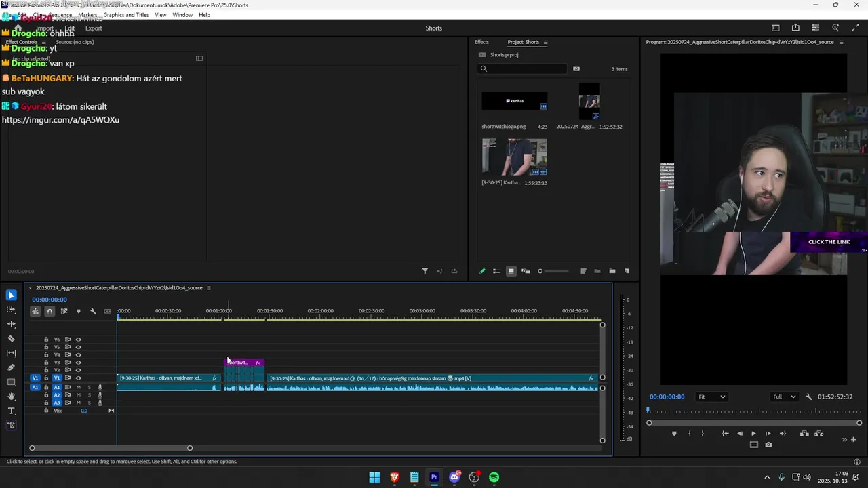
Task: Open the Quick Export share icon
Action: click(795, 28)
